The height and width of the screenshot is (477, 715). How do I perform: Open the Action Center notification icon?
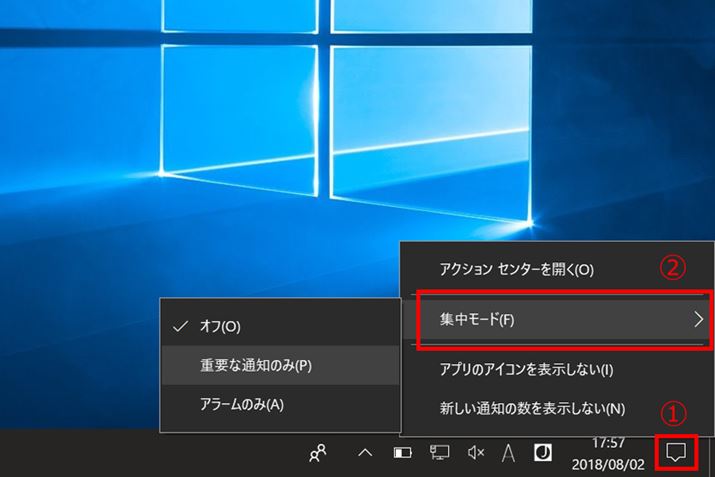(x=676, y=452)
